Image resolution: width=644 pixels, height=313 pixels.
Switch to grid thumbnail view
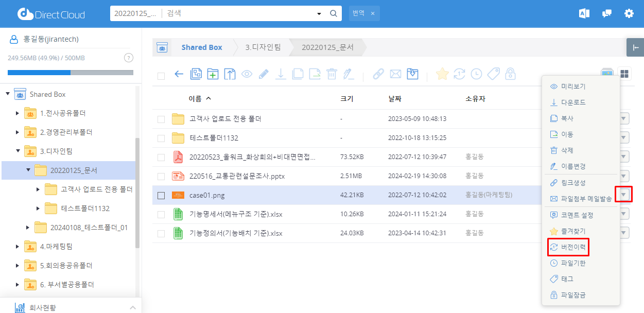pyautogui.click(x=624, y=74)
